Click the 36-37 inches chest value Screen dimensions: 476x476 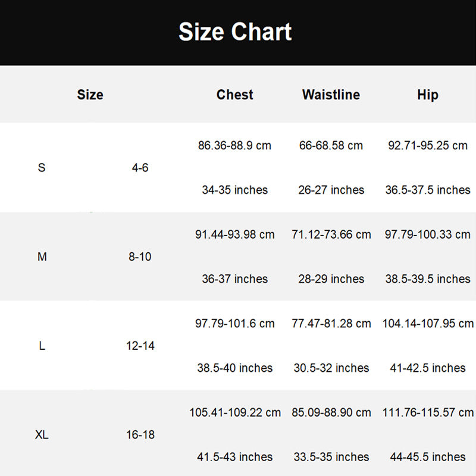(234, 279)
